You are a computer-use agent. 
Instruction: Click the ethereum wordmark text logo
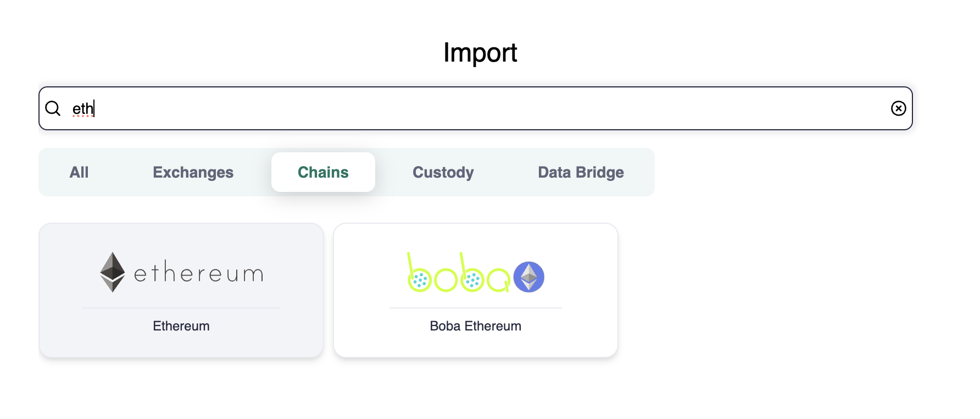click(x=198, y=273)
